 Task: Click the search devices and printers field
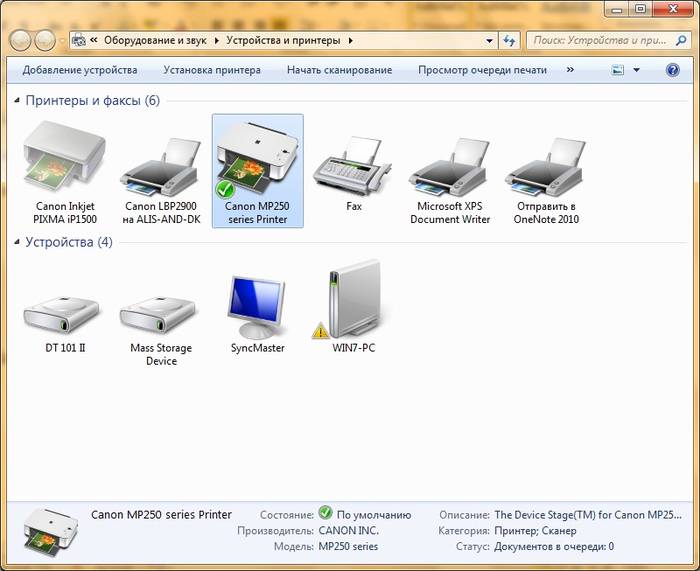point(605,41)
